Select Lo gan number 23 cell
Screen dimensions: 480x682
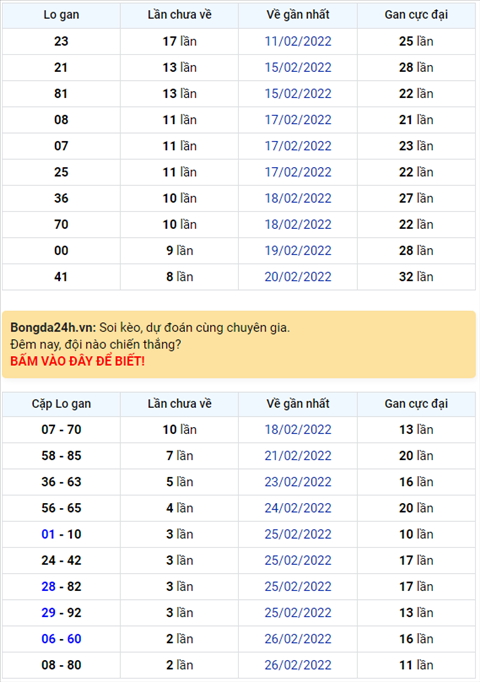[61, 41]
